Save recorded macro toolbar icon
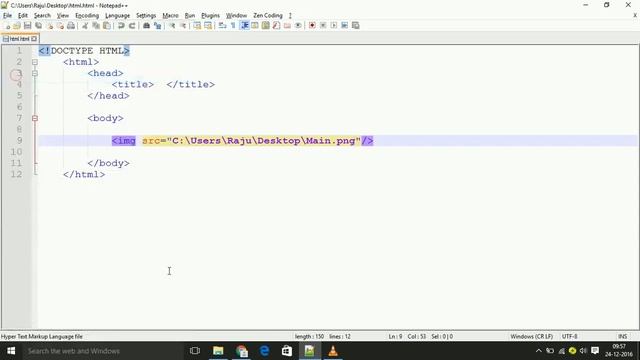 click(356, 25)
